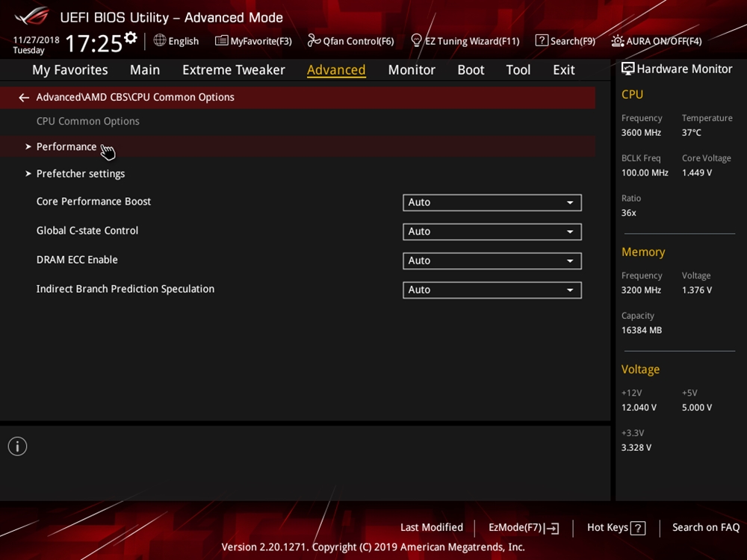The height and width of the screenshot is (560, 747).
Task: Click the back arrow in the breadcrumb bar
Action: [24, 98]
